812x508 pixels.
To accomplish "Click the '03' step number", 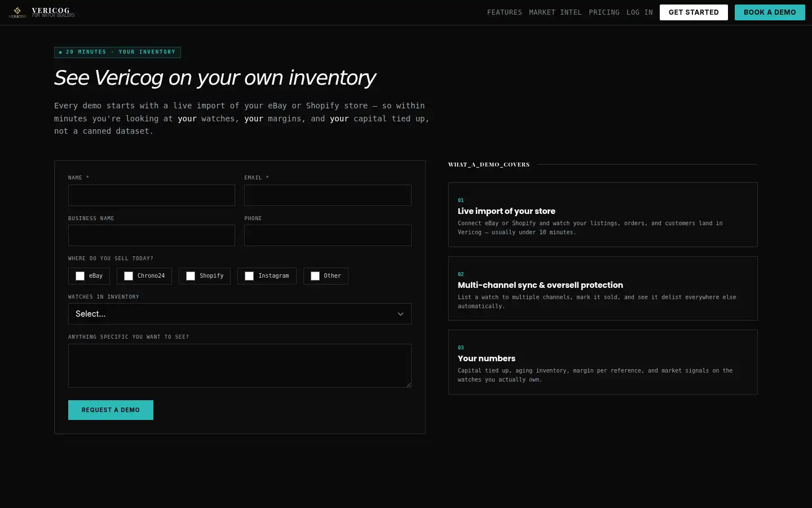I will coord(461,348).
